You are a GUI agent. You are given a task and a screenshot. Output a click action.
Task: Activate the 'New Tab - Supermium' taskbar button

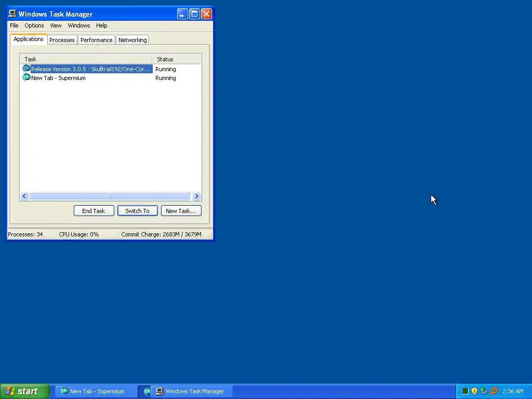[x=96, y=391]
